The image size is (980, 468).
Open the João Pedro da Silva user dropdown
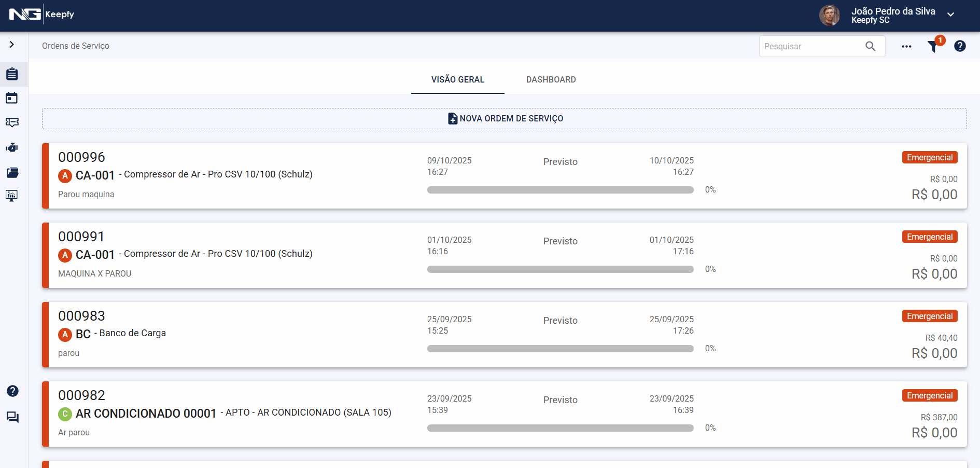pos(950,15)
